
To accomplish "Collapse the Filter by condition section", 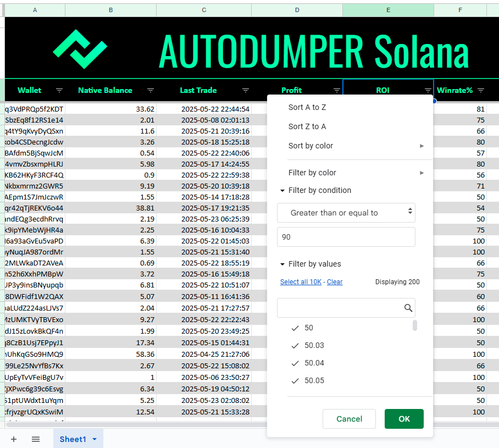I will [282, 190].
